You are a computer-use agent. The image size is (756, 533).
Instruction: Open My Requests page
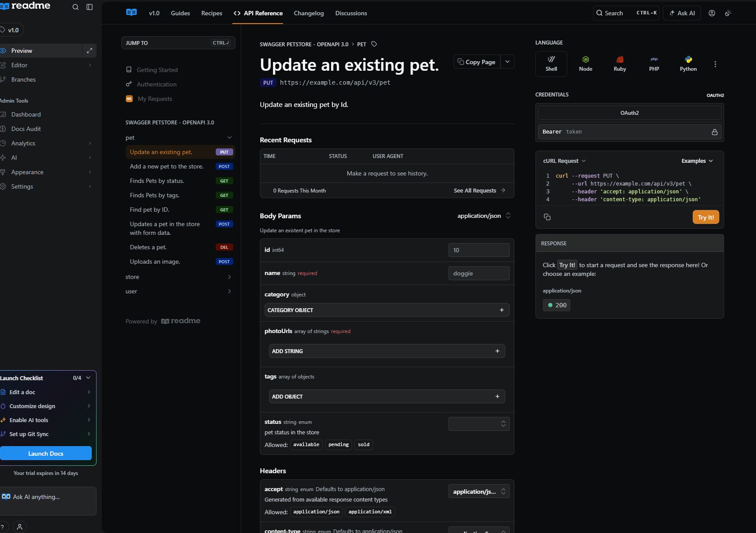pyautogui.click(x=155, y=99)
